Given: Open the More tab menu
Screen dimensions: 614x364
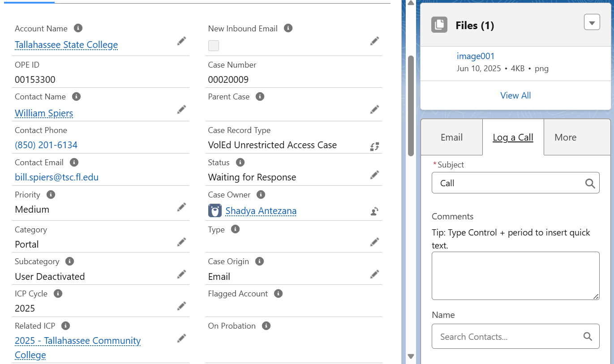Looking at the screenshot, I should (565, 137).
